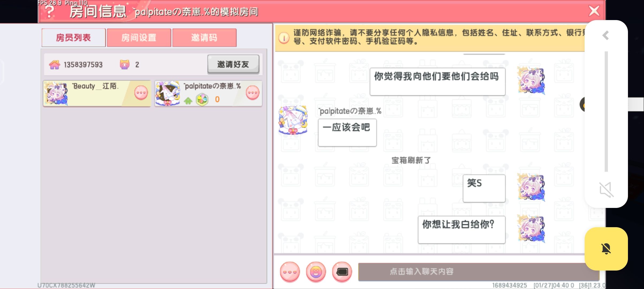Toggle the muted speaker icon
This screenshot has width=644, height=289.
pyautogui.click(x=606, y=190)
